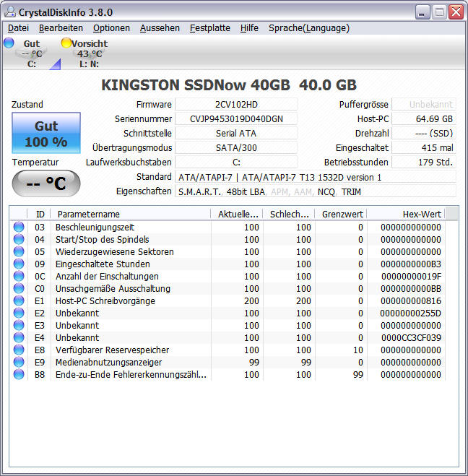Viewport: 468px width, 476px height.
Task: Open the Hilfe menu
Action: pyautogui.click(x=249, y=28)
